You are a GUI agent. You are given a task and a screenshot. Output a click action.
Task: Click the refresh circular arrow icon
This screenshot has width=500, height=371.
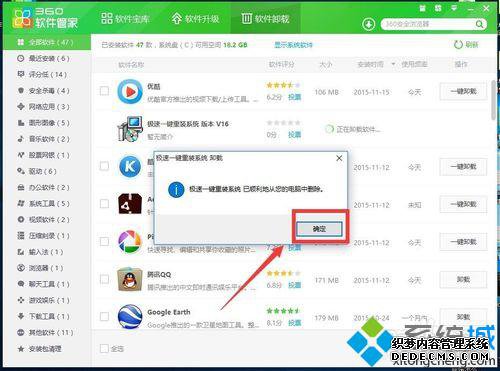coord(458,44)
